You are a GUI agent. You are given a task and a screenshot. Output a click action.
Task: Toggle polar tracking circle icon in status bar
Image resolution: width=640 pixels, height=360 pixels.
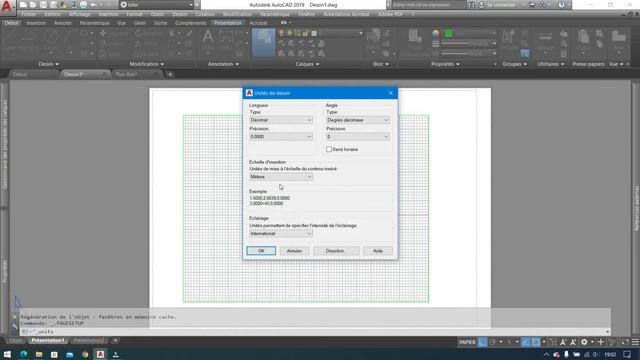(x=492, y=342)
